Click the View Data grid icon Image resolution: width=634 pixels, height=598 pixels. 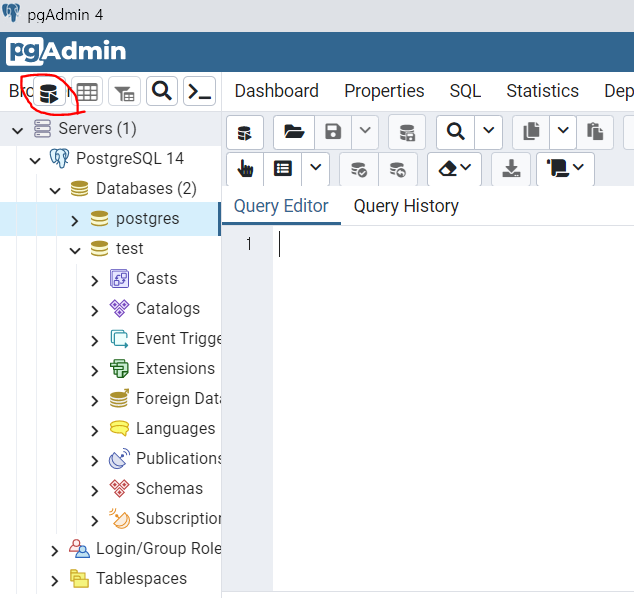click(x=87, y=92)
